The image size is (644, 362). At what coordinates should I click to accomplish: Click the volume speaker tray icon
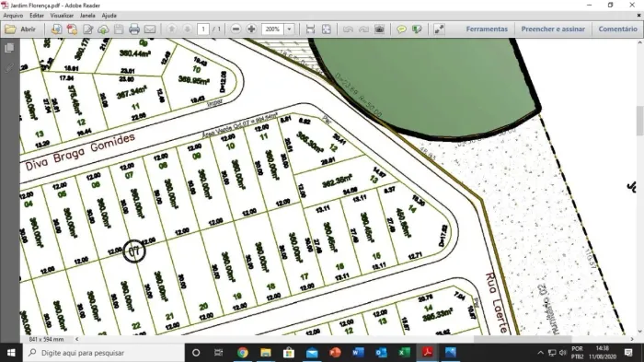click(x=563, y=353)
